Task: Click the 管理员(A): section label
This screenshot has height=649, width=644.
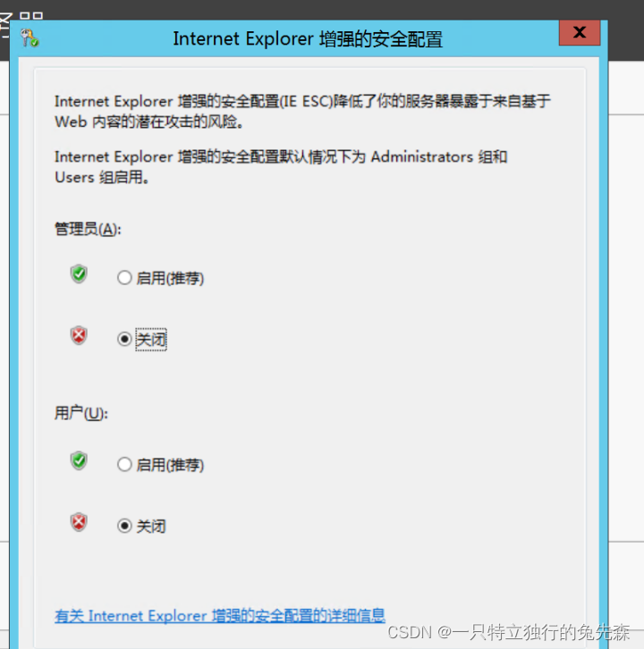Action: [88, 229]
